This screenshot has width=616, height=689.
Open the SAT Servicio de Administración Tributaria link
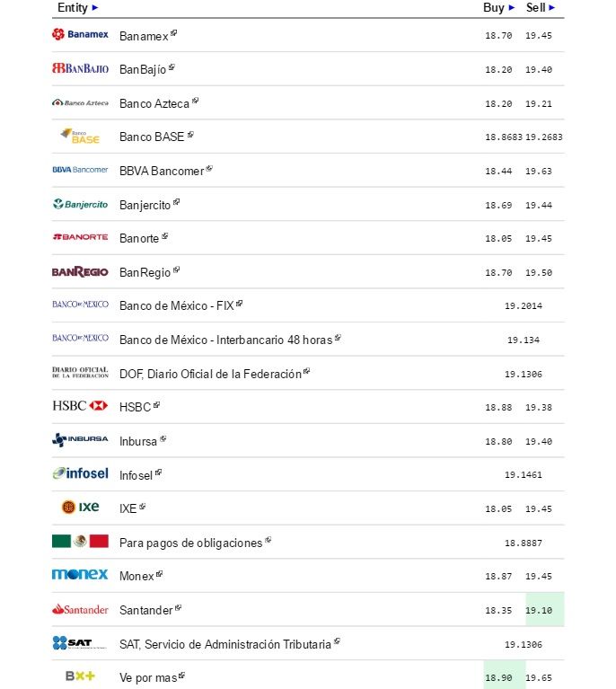(224, 644)
